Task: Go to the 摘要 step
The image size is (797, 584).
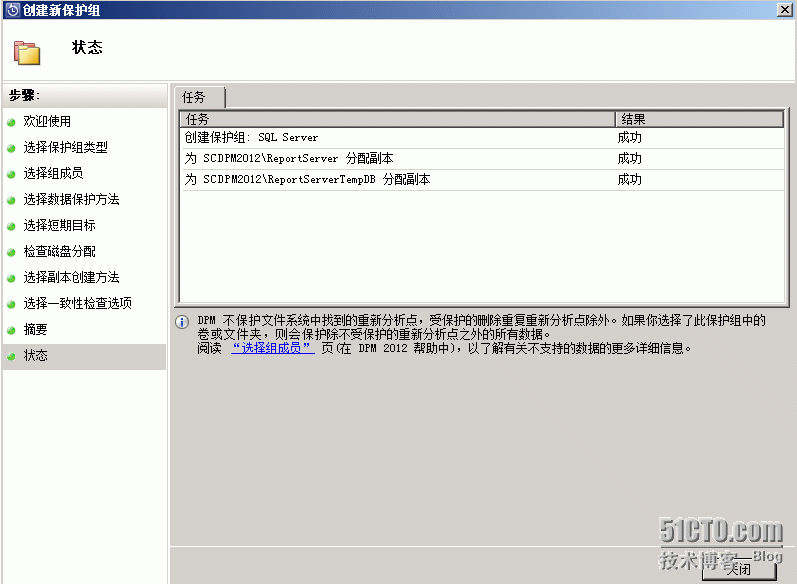Action: 35,329
